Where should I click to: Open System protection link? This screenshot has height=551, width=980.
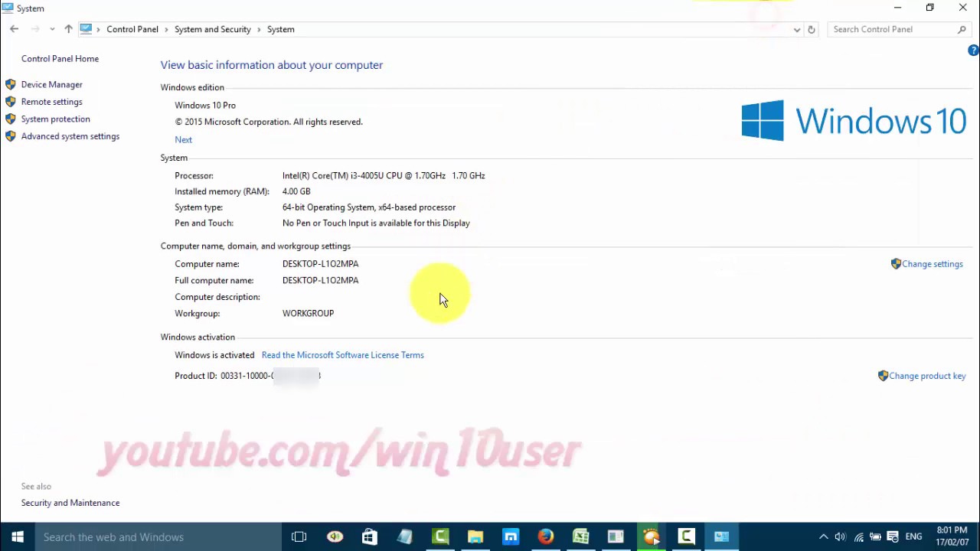pyautogui.click(x=55, y=119)
